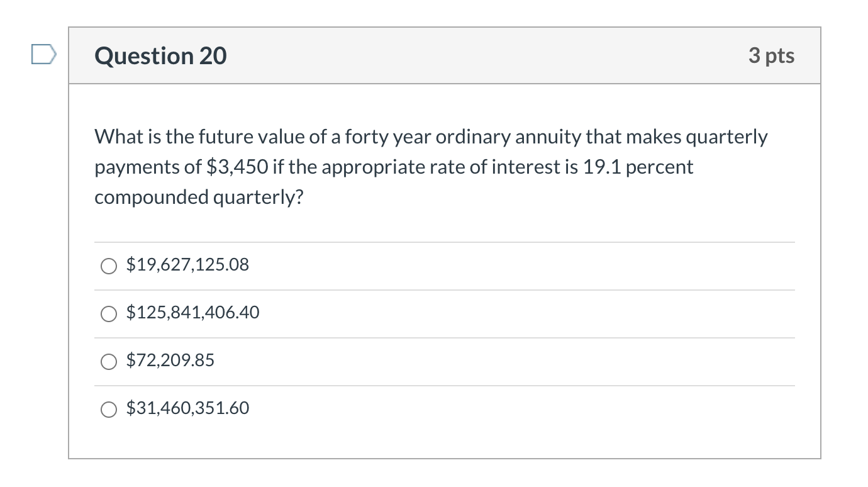Click the blank area below the last answer

tap(440, 440)
